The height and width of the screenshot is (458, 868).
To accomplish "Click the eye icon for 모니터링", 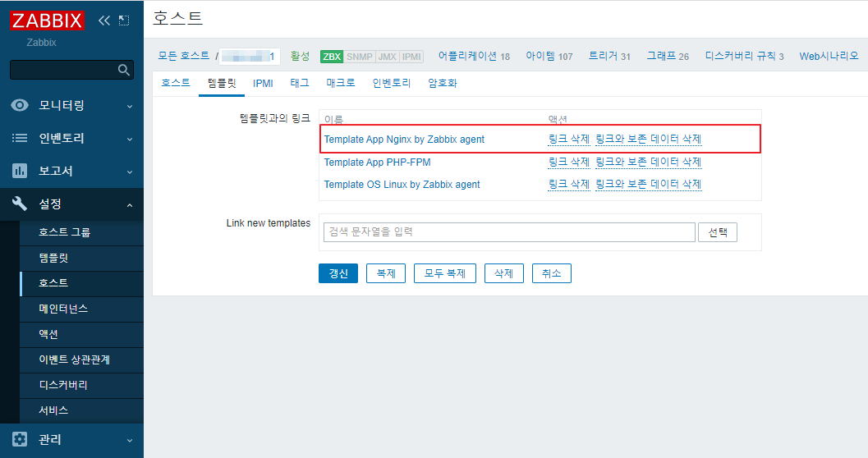I will tap(20, 105).
